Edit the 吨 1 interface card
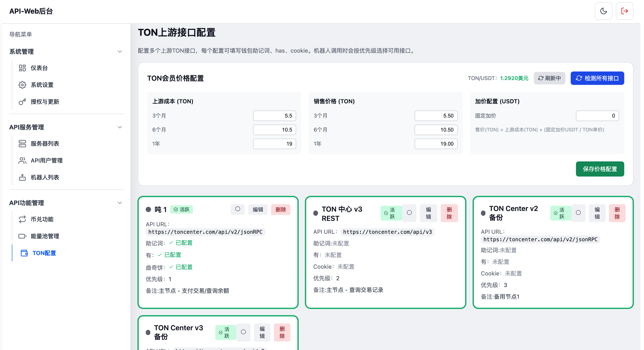 [258, 209]
